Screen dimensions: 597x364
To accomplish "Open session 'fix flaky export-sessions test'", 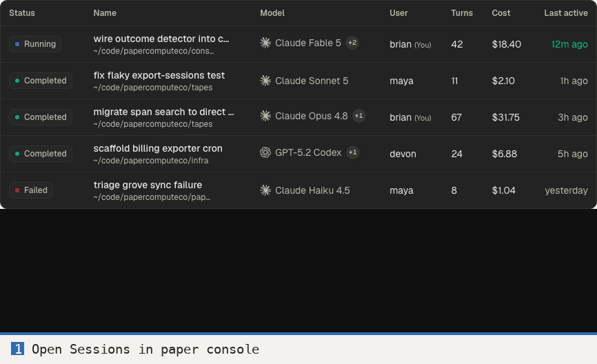I will (x=159, y=75).
